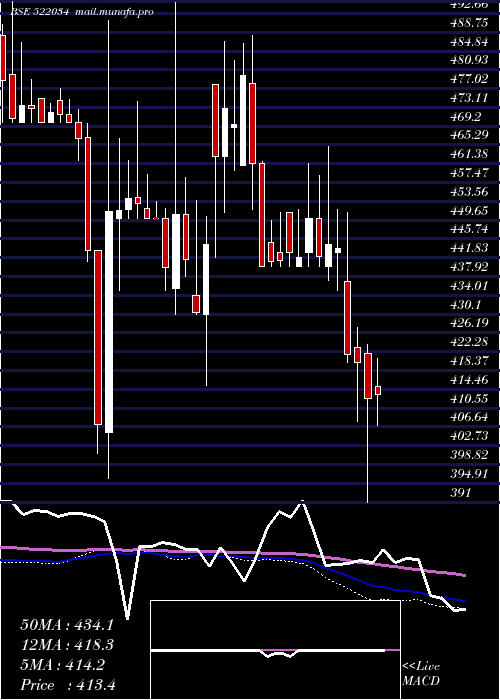
Task: Click the 445.74 price axis label
Action: click(470, 229)
